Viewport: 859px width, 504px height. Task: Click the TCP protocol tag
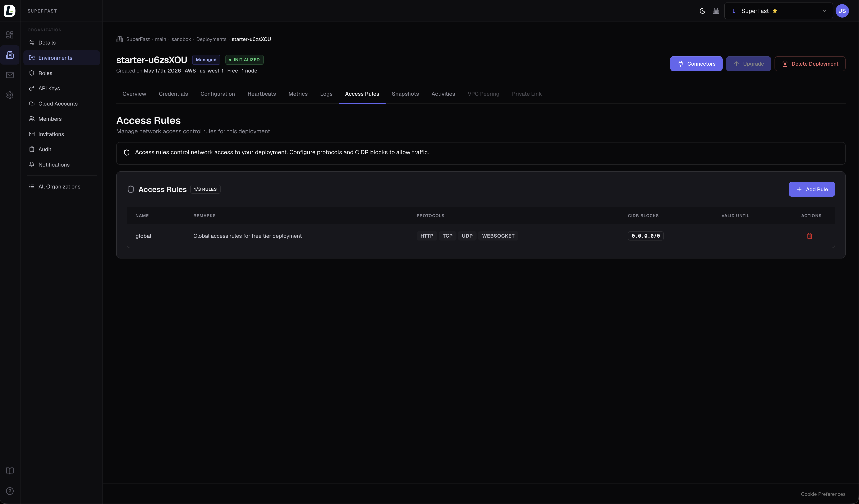[447, 236]
